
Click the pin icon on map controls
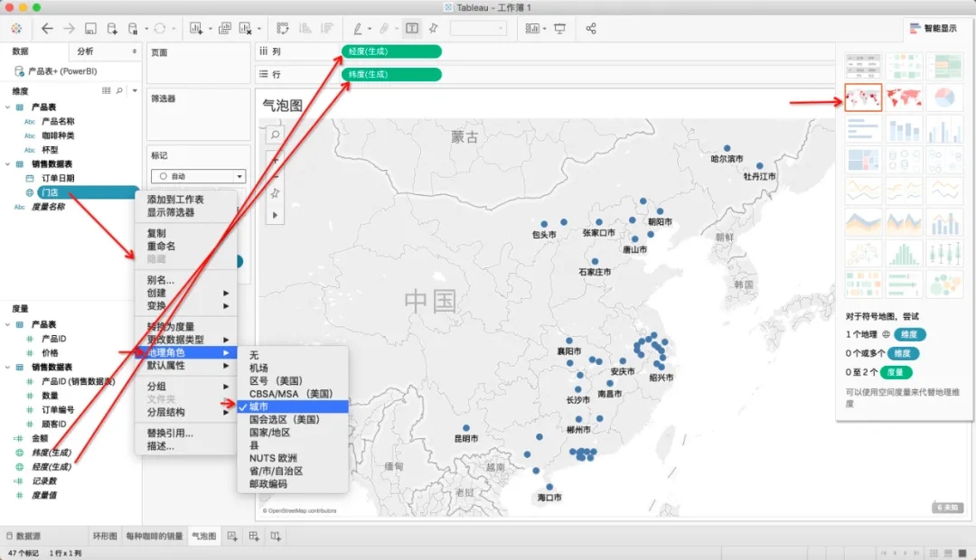coord(276,193)
